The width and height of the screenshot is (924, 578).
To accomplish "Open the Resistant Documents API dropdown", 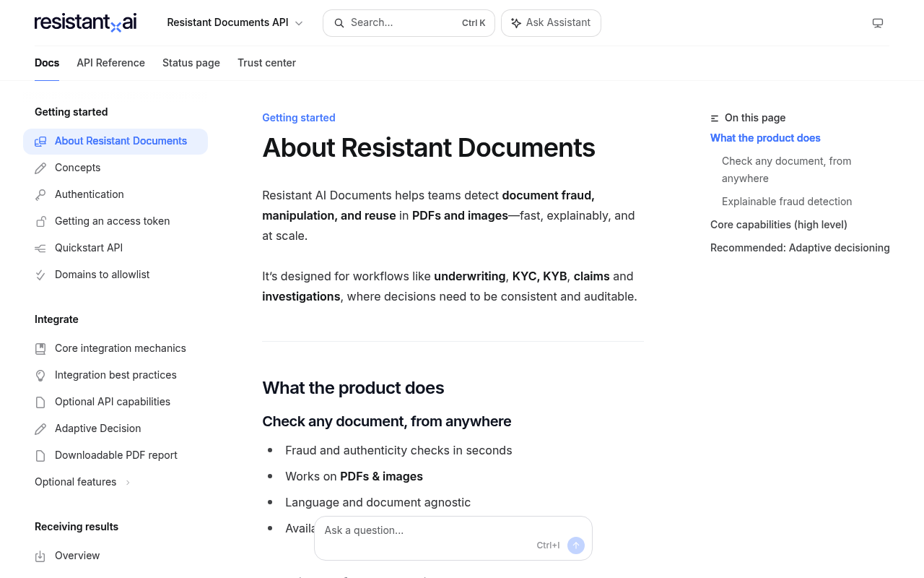I will pyautogui.click(x=235, y=23).
